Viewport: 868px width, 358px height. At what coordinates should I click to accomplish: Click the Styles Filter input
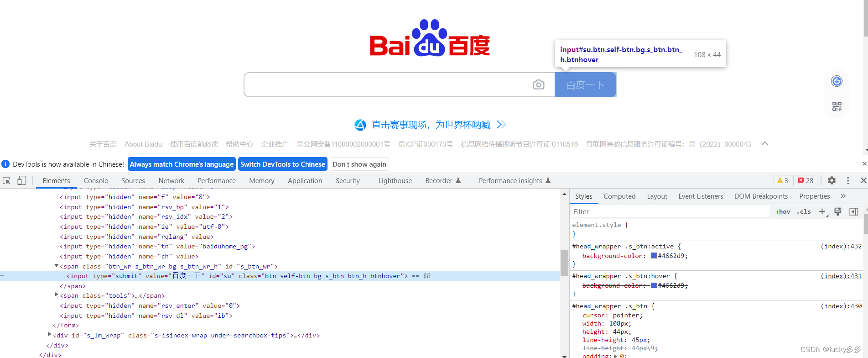pos(670,212)
